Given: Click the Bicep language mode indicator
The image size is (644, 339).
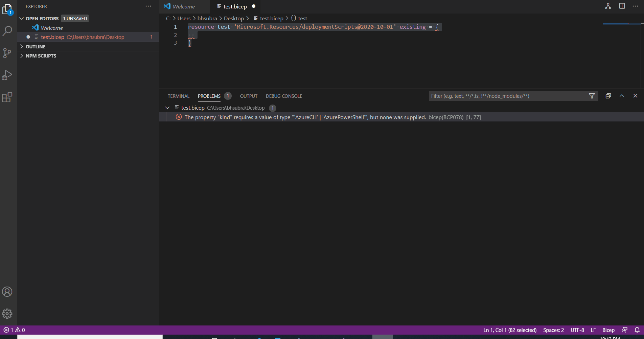Looking at the screenshot, I should [x=608, y=330].
